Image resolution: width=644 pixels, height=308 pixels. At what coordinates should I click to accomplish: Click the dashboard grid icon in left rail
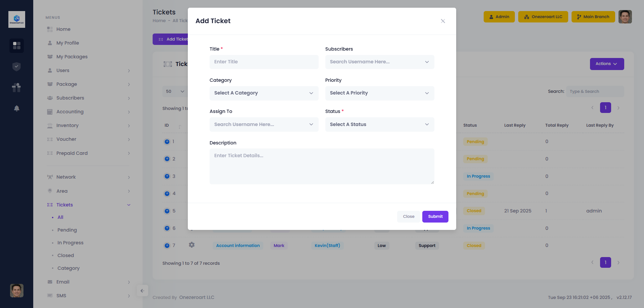coord(16,45)
